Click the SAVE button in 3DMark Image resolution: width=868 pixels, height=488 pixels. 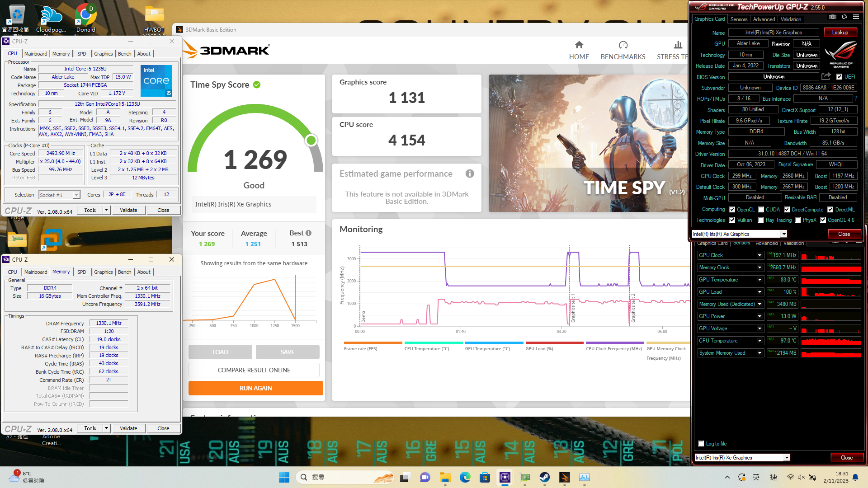(288, 352)
